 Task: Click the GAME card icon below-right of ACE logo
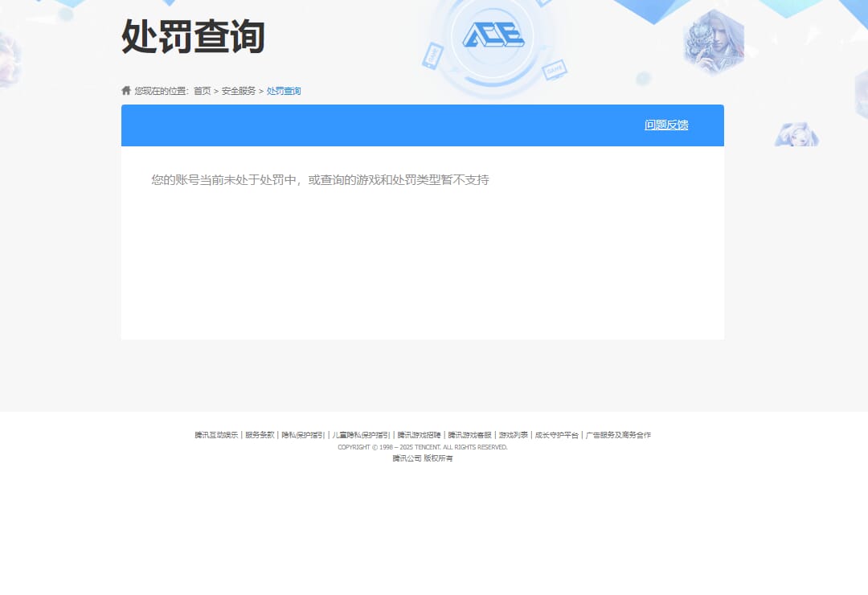pyautogui.click(x=555, y=70)
